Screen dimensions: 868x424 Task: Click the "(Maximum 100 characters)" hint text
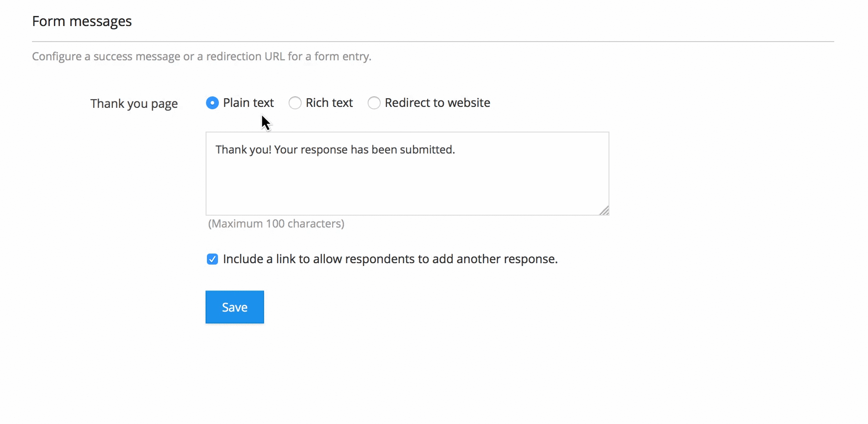276,224
